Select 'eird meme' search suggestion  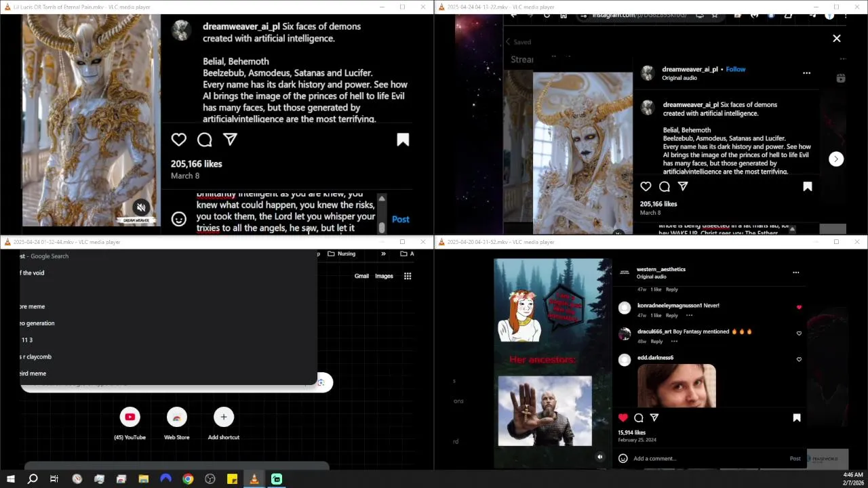[168, 373]
